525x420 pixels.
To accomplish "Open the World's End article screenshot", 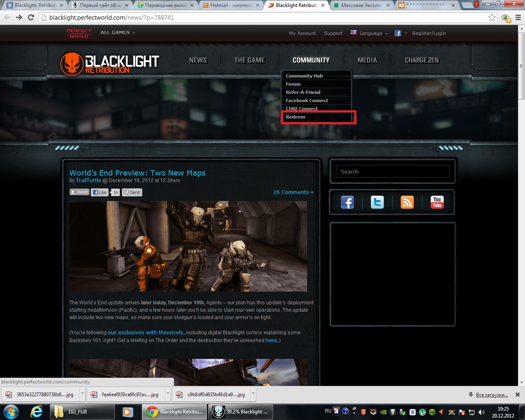I will pyautogui.click(x=188, y=246).
